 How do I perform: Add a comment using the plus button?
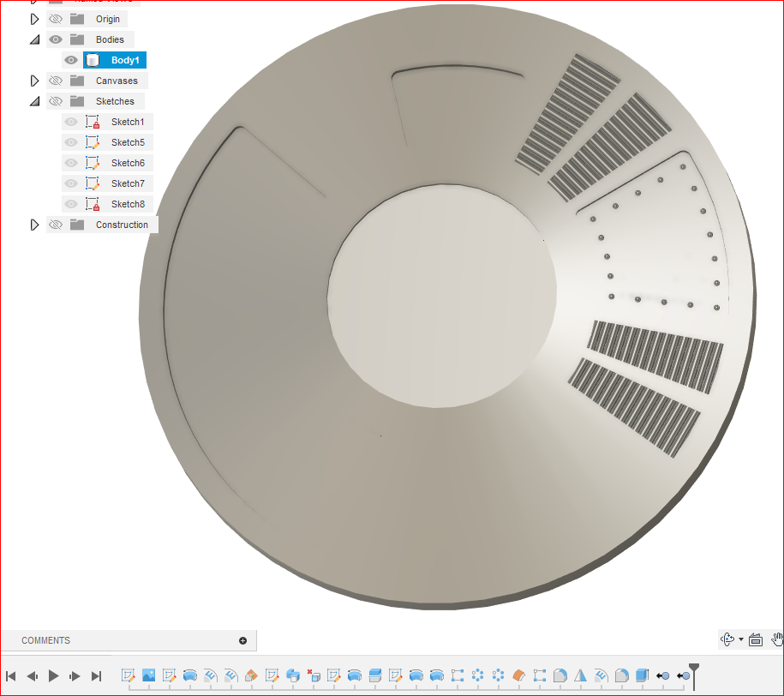click(x=243, y=640)
